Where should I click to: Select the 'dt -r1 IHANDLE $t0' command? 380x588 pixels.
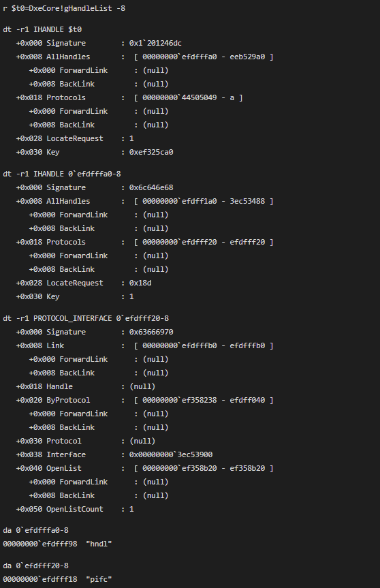pos(42,29)
